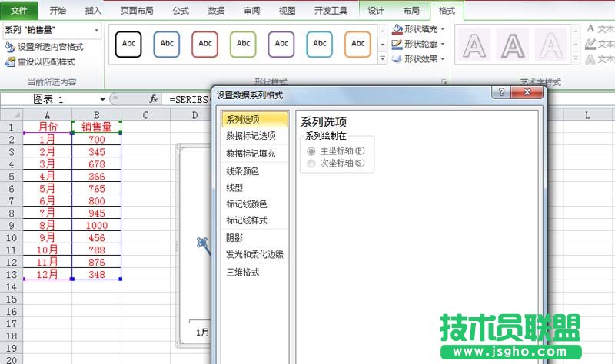Click cell containing 12月

[48, 274]
